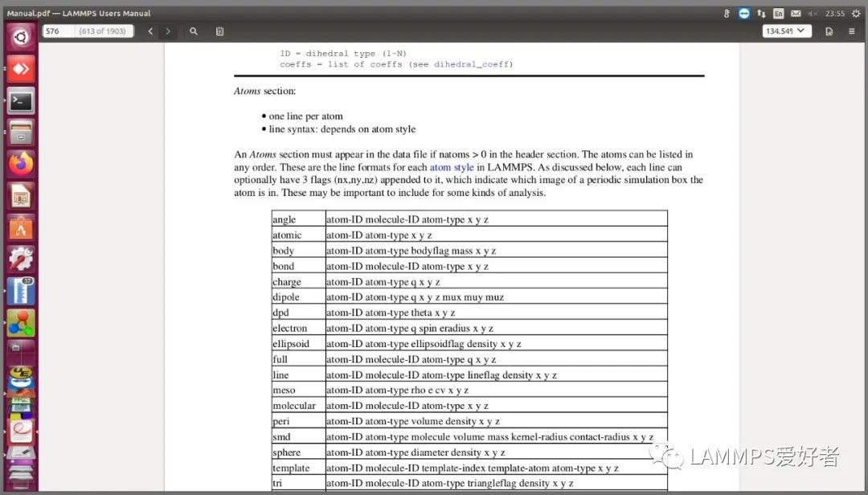Click the atom style hyperlink
The width and height of the screenshot is (868, 495).
[x=451, y=167]
